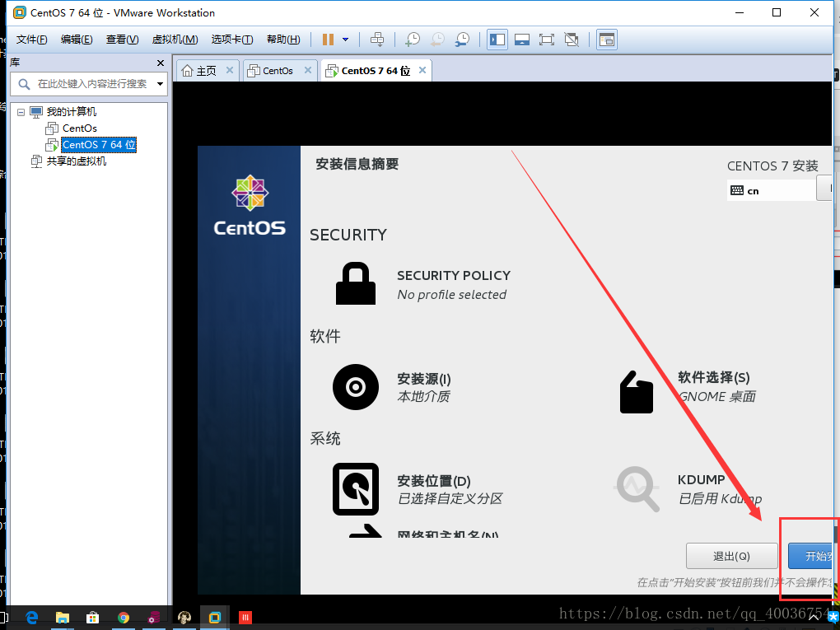Open SECURITY POLICY padlock settings
Viewport: 840px width, 630px height.
(x=356, y=283)
